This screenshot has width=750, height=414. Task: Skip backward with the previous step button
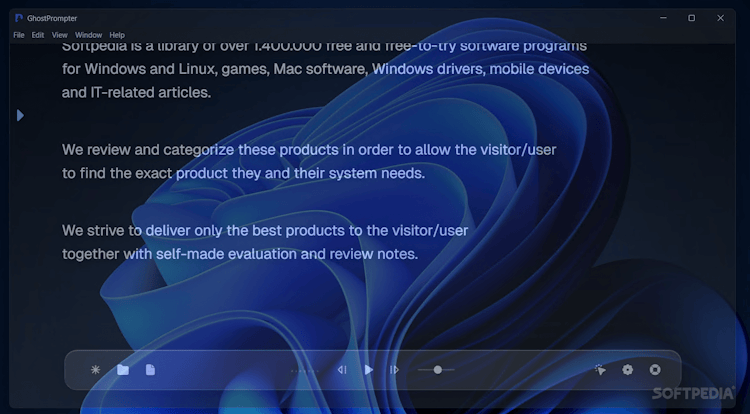[x=342, y=370]
